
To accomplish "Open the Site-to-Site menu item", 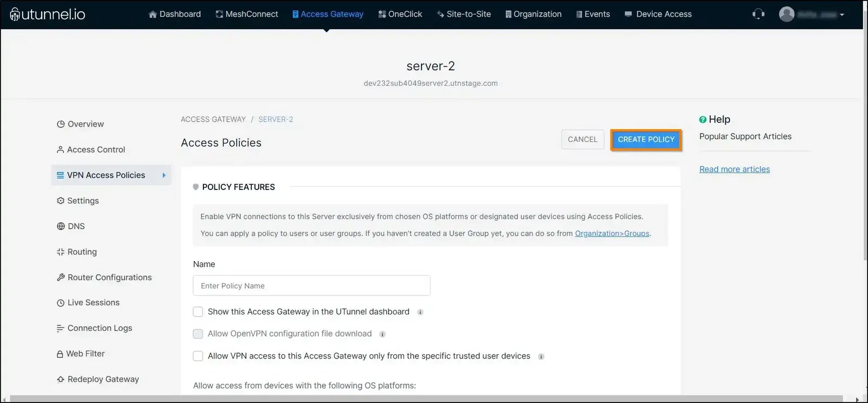I will pos(464,14).
